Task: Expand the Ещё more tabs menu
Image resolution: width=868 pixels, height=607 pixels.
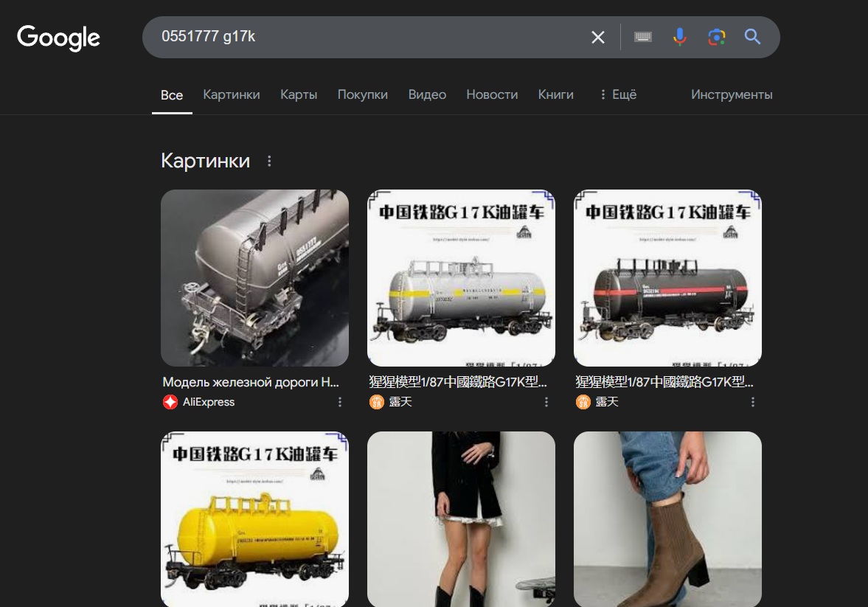Action: click(x=617, y=94)
